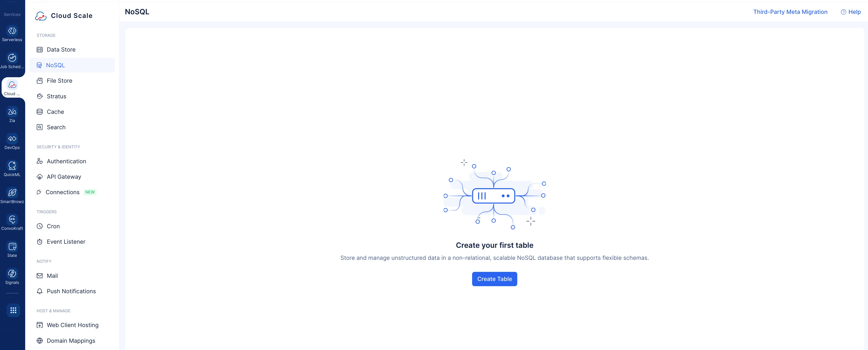Go to the File Store section
Image resolution: width=868 pixels, height=350 pixels.
coord(59,81)
